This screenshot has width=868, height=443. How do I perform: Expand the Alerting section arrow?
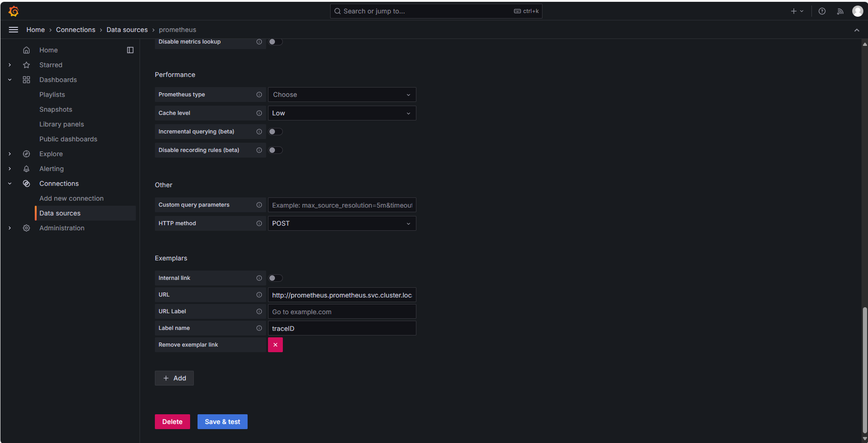(x=10, y=169)
